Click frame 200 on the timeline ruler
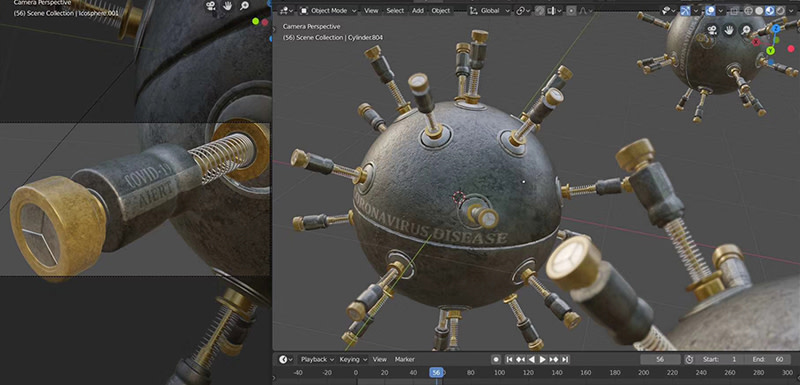800x385 pixels. [x=644, y=373]
